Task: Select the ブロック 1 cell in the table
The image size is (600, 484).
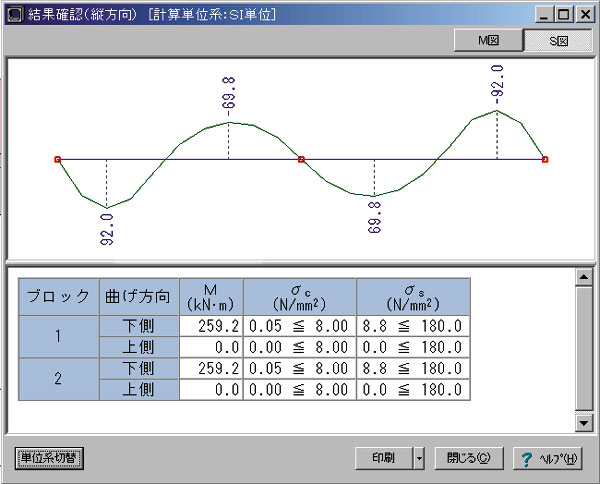Action: pyautogui.click(x=59, y=337)
